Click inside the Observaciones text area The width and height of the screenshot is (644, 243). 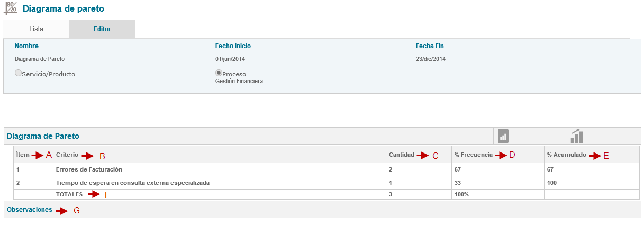point(322,224)
